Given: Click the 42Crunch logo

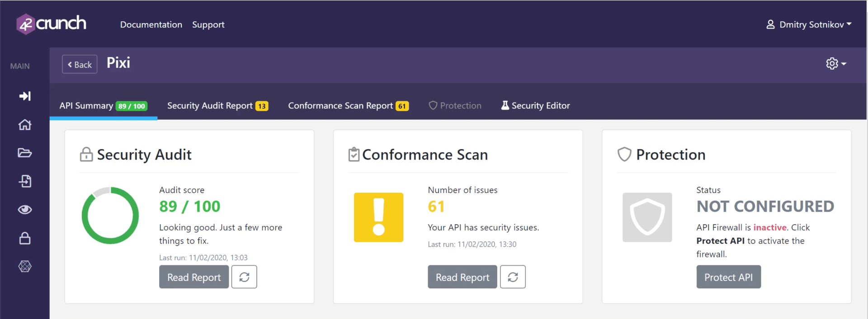Looking at the screenshot, I should [x=51, y=24].
